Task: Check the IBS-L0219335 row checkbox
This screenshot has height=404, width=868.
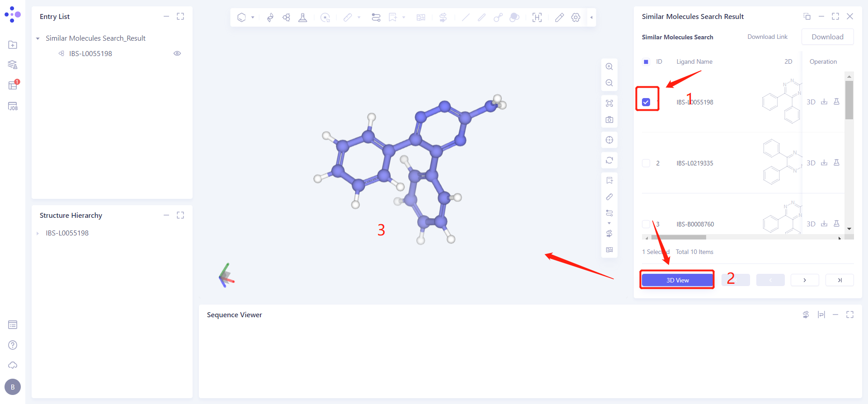Action: 646,163
